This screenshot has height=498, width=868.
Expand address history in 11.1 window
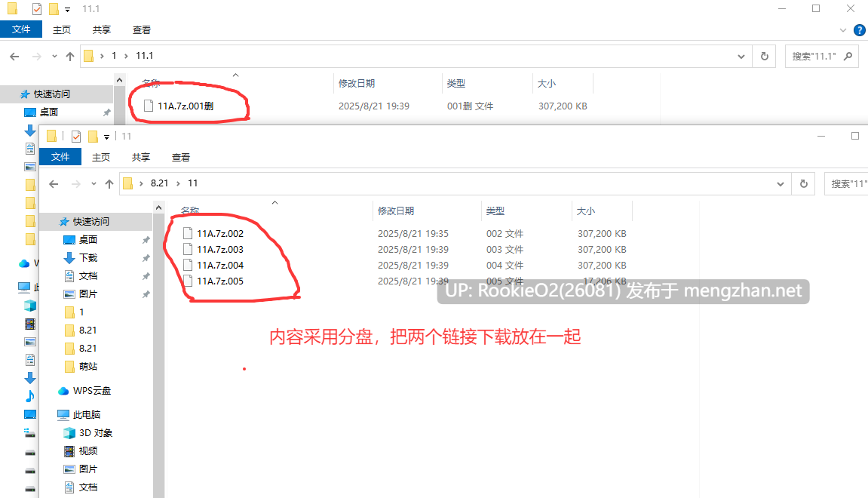coord(741,57)
